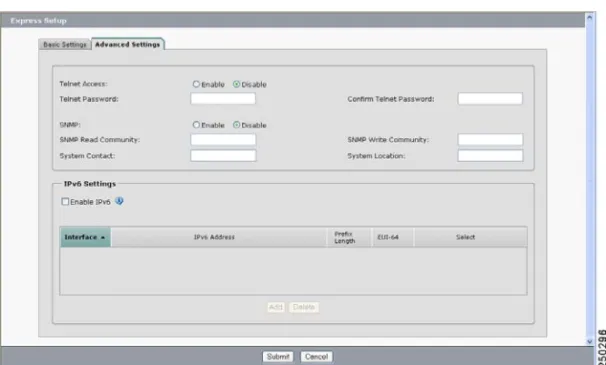Focus the Confirm Telnet Password field
Screen dimensions: 606x365
(x=490, y=99)
